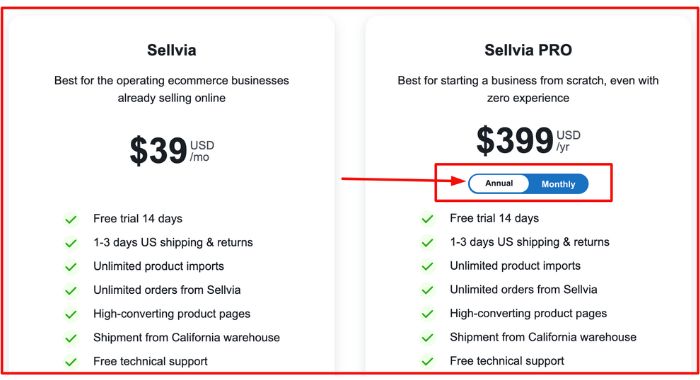Click Sellvia PRO Unlimited product imports text
The image size is (700, 380).
[x=515, y=266]
